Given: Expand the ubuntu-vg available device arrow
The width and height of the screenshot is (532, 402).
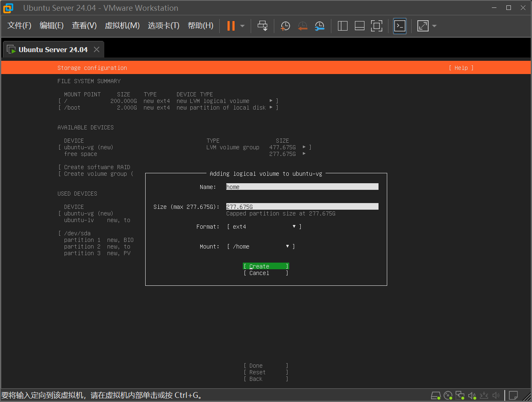Looking at the screenshot, I should point(304,147).
